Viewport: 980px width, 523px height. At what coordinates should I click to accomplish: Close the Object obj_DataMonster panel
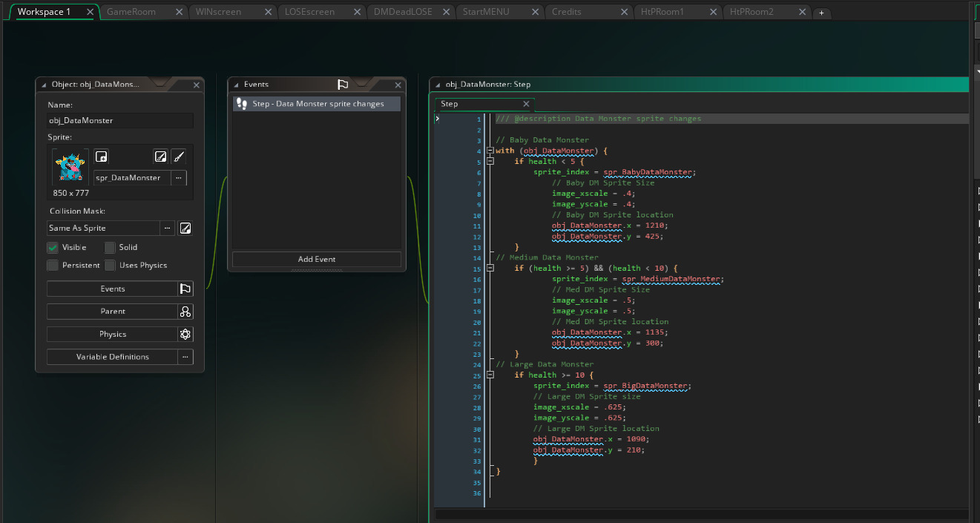pyautogui.click(x=197, y=85)
